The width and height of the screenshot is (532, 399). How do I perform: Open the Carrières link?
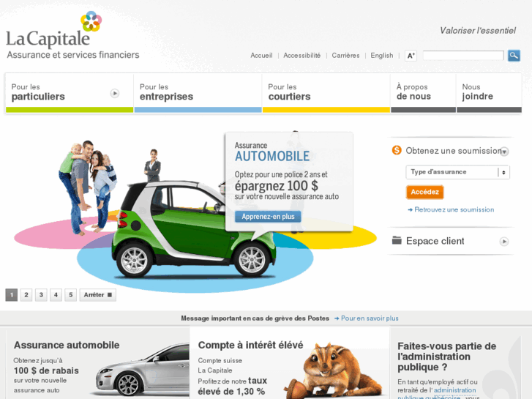(345, 56)
